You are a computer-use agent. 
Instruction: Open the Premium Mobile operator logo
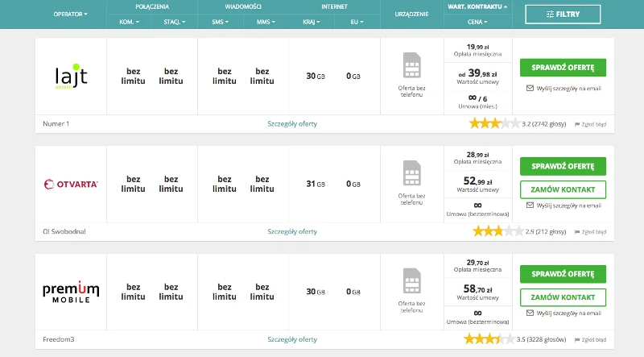[71, 292]
